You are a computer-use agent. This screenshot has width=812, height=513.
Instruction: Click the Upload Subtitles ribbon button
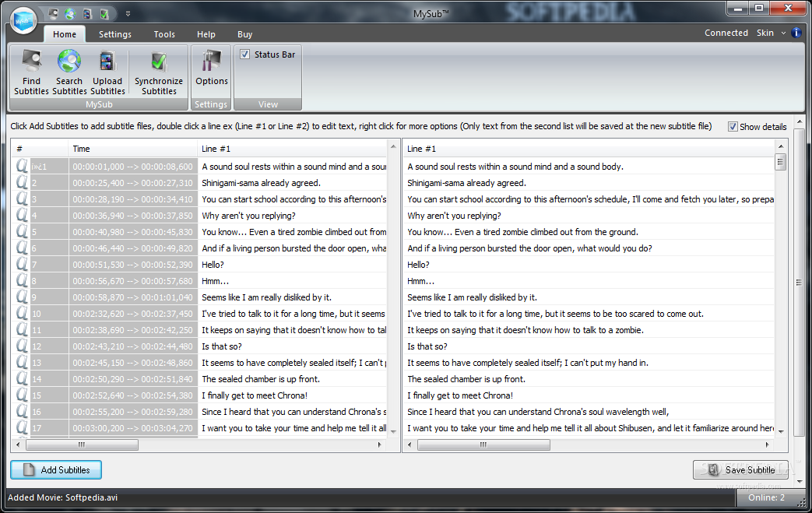coord(107,72)
